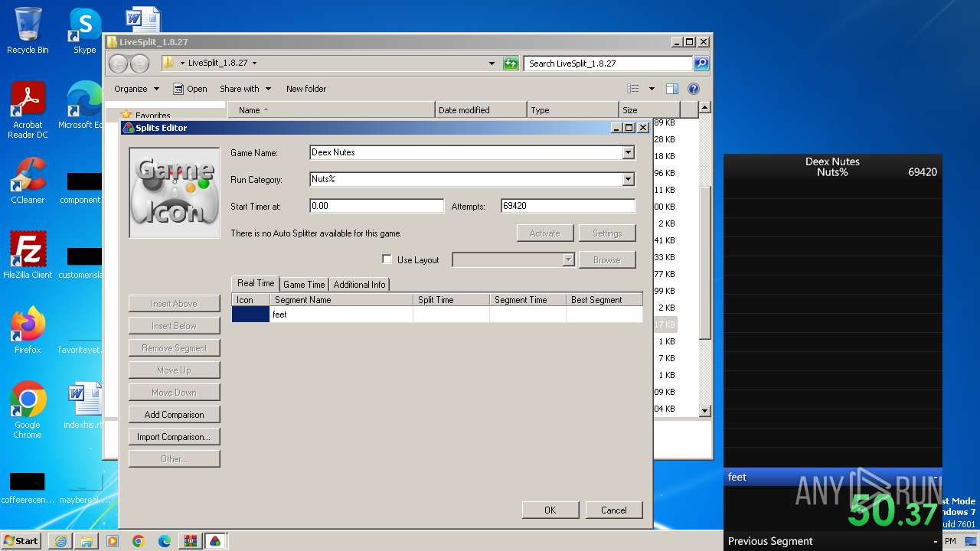Expand the view options dropdown arrow
Image resolution: width=980 pixels, height=551 pixels.
coord(652,89)
